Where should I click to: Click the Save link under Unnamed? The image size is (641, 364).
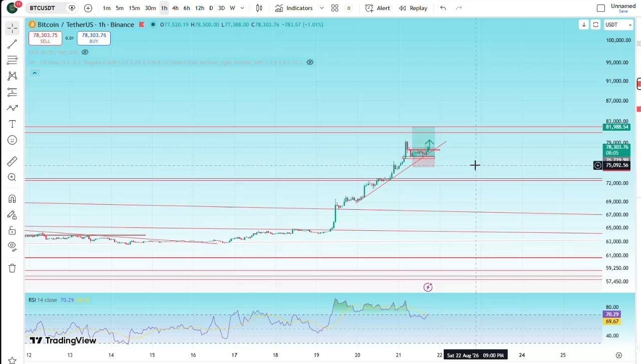pos(623,12)
